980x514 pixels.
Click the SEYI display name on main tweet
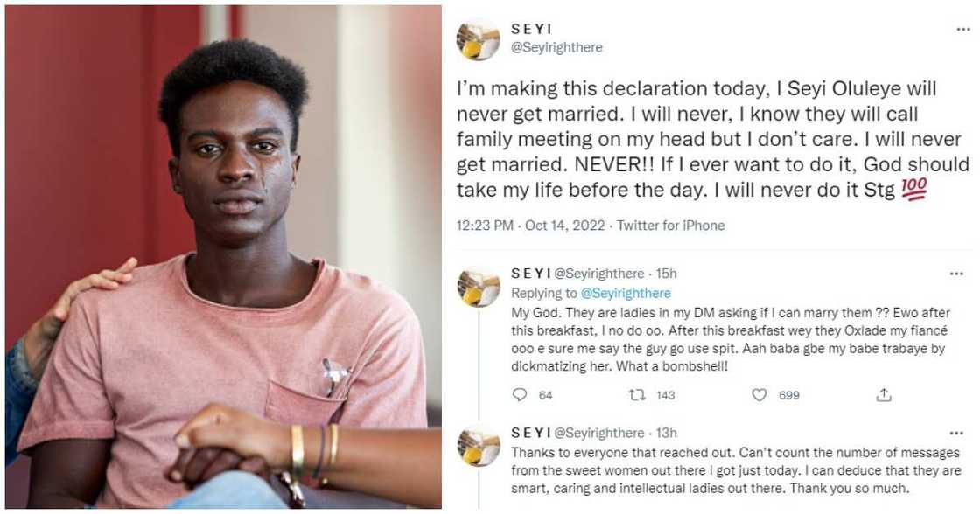[531, 30]
